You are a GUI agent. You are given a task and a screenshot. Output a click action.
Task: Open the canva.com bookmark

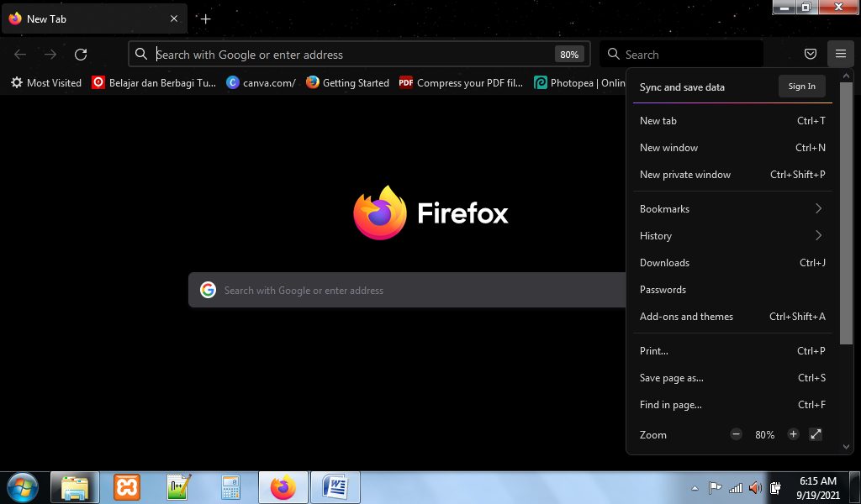pos(261,82)
